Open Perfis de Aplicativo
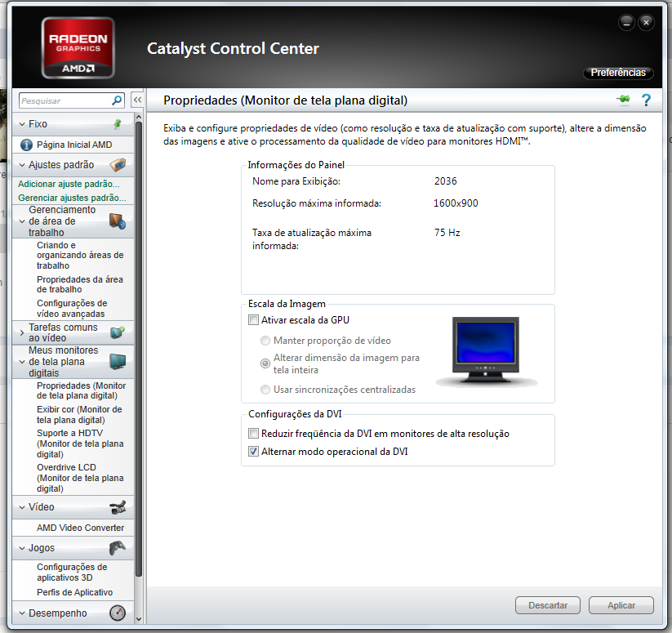The height and width of the screenshot is (633, 672). tap(74, 592)
